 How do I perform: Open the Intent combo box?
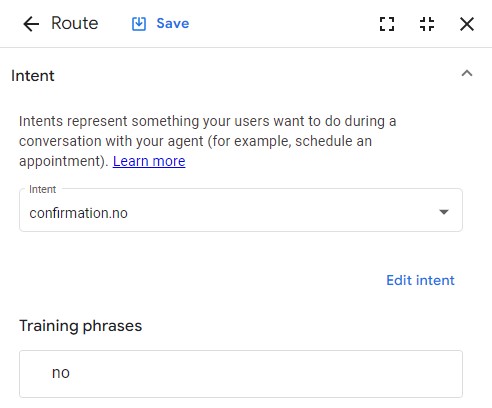coord(241,210)
